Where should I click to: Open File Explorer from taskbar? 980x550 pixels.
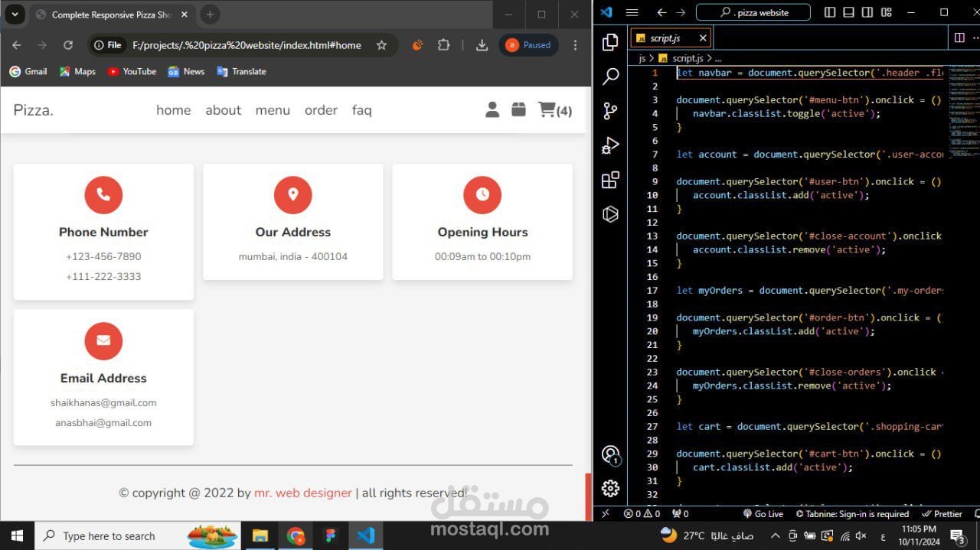260,535
